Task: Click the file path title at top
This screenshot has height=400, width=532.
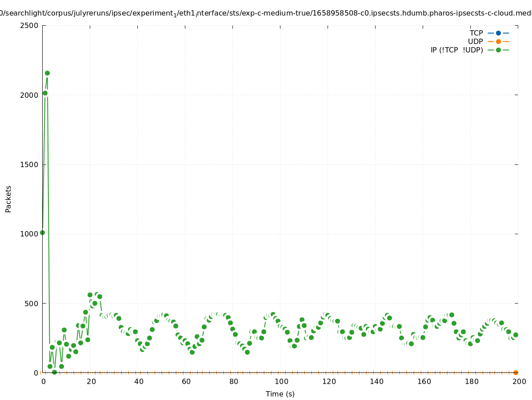Action: [x=266, y=13]
